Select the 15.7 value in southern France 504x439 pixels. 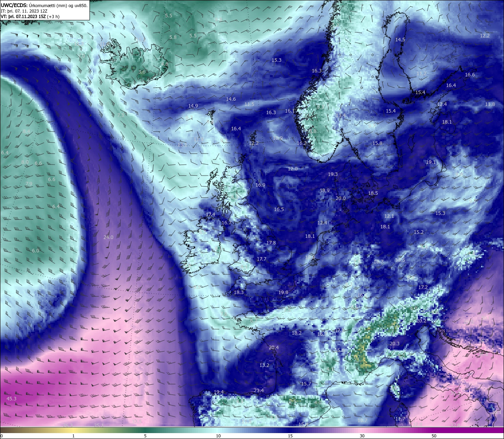[x=306, y=383]
